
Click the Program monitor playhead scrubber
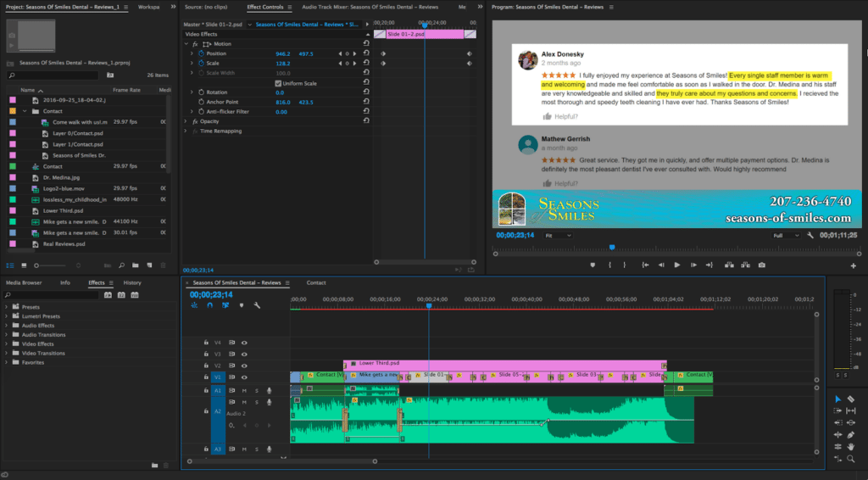tap(612, 248)
